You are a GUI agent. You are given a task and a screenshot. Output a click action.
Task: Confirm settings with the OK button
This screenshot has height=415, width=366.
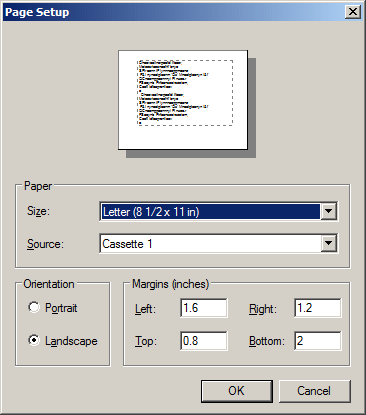pyautogui.click(x=237, y=391)
